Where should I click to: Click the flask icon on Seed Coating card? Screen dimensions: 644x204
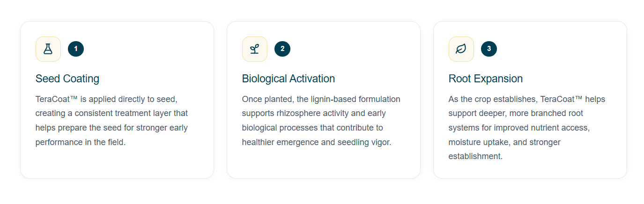[x=48, y=49]
